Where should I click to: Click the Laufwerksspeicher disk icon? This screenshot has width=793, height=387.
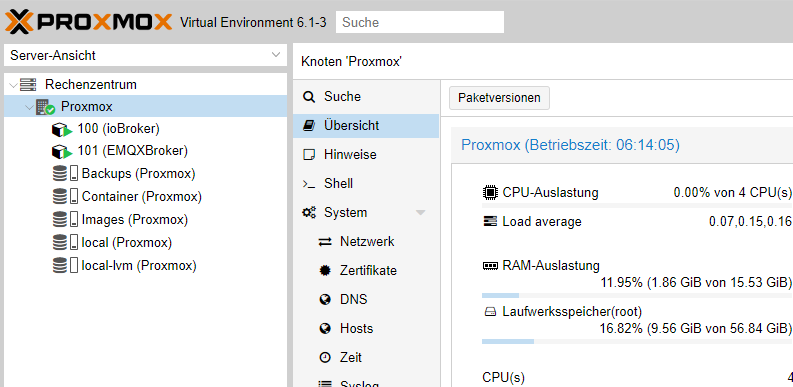[x=490, y=312]
